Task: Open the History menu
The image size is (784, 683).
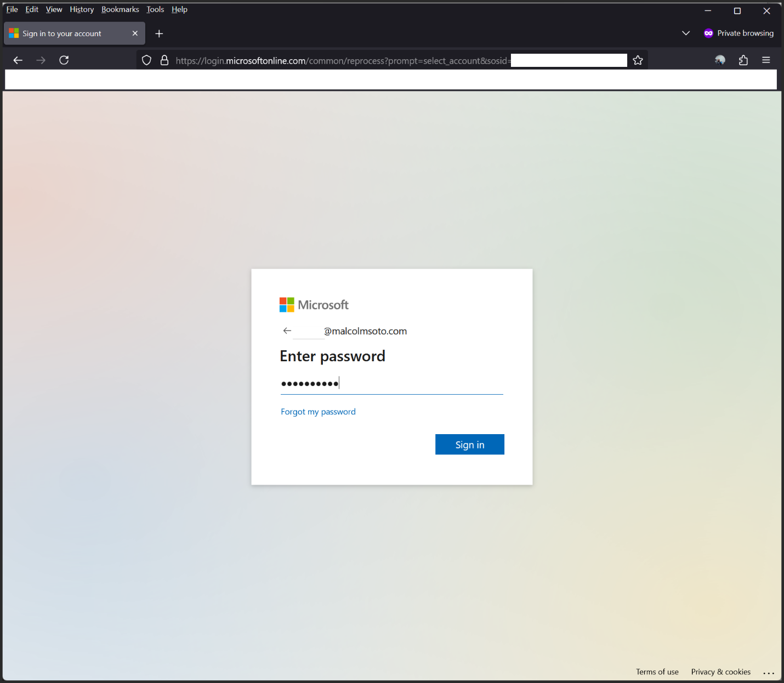Action: click(82, 9)
